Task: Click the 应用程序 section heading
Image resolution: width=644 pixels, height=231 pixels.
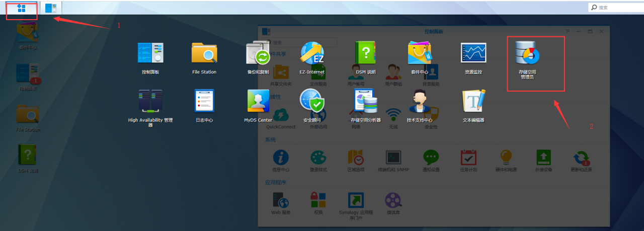Action: click(276, 182)
